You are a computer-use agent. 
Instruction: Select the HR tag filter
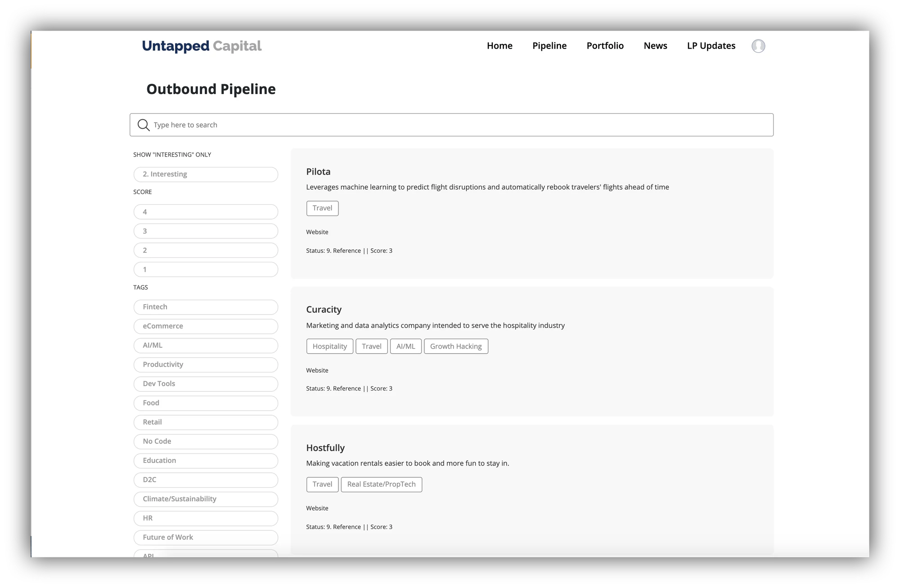click(x=206, y=518)
